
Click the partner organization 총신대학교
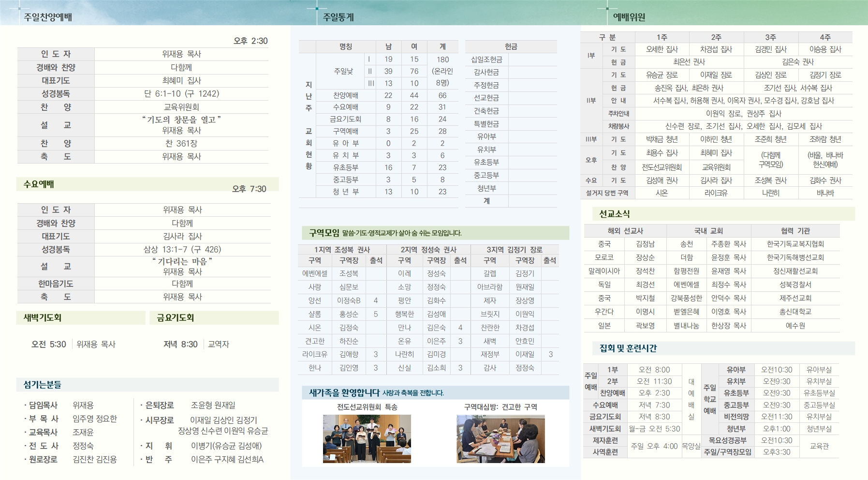(x=795, y=312)
